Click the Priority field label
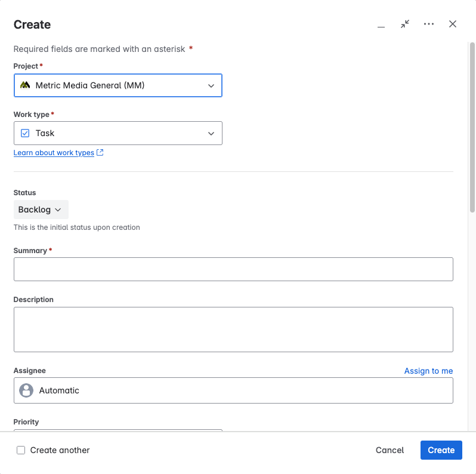Screen dimensions: 476x474 26,421
